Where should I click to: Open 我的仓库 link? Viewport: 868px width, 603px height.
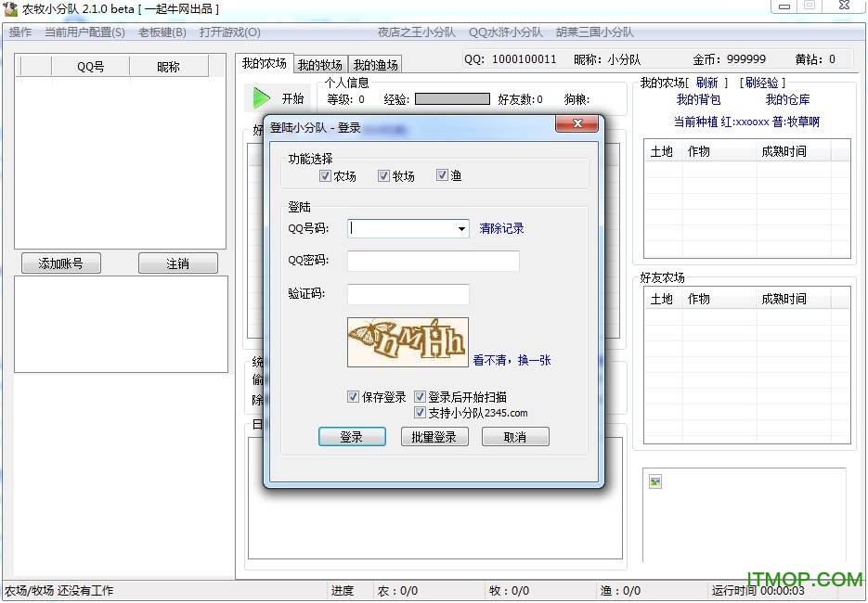pyautogui.click(x=787, y=99)
